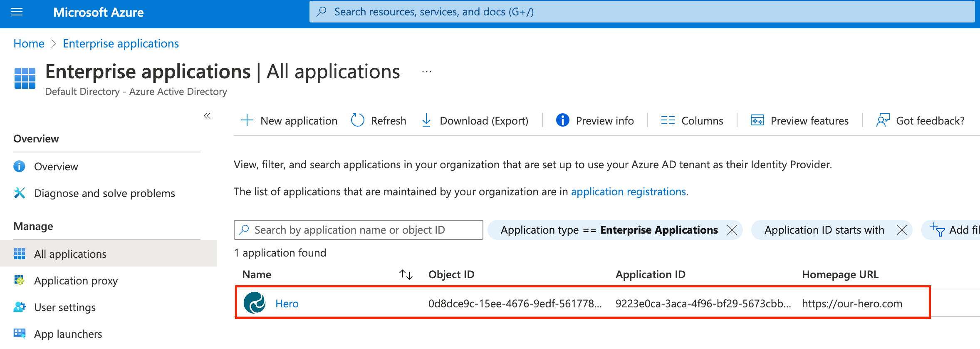Click the Name sort arrows icon
The height and width of the screenshot is (349, 980).
[406, 274]
